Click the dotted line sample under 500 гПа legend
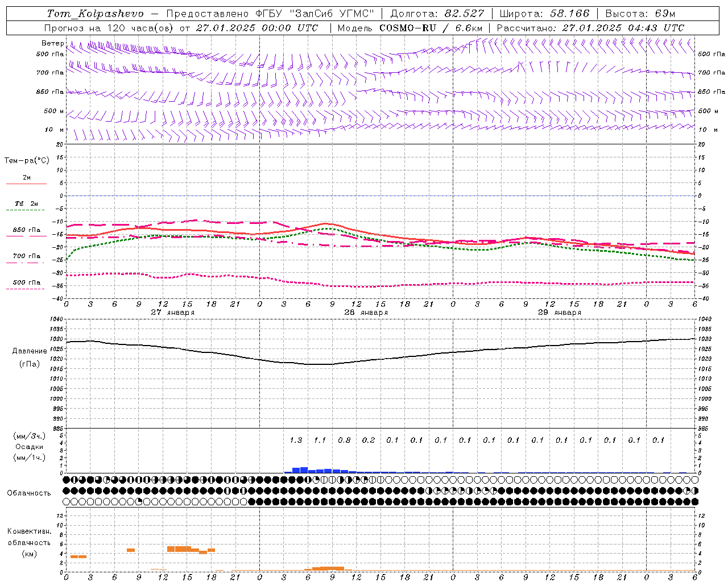Screen dimensions: 728x582 [25, 289]
